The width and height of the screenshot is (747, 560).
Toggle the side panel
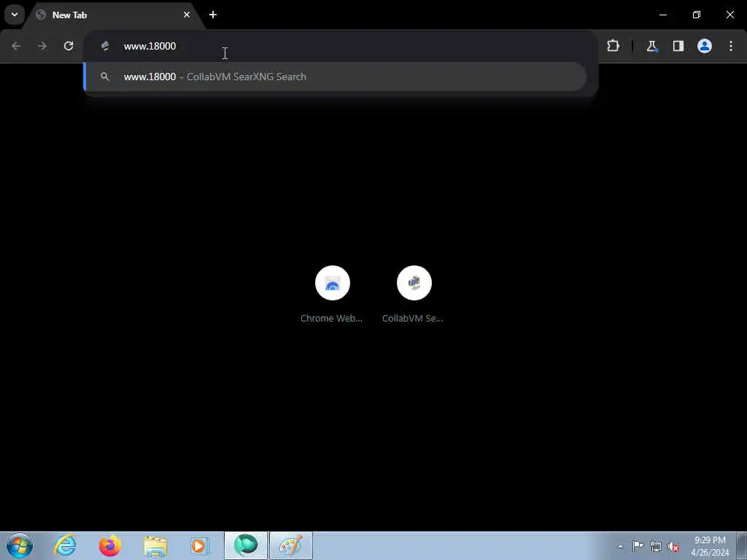(678, 46)
